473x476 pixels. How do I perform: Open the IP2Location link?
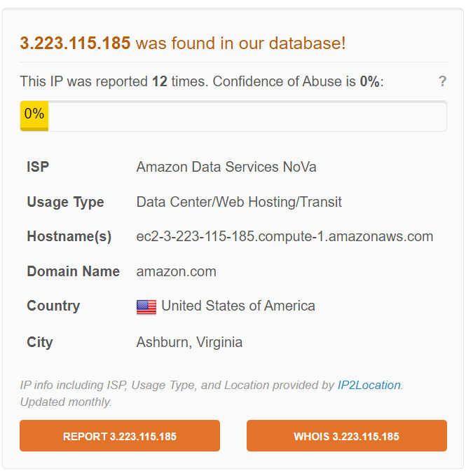click(369, 385)
